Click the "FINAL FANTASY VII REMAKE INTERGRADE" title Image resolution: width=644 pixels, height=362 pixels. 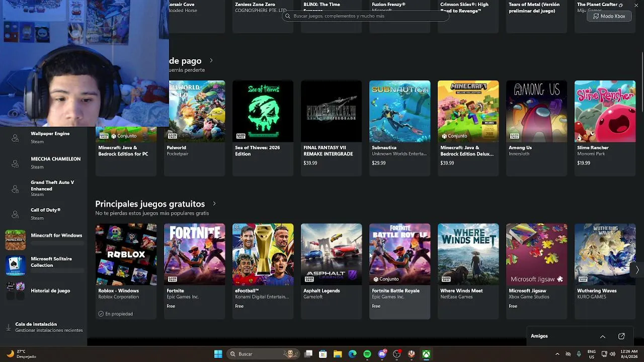[x=328, y=151]
